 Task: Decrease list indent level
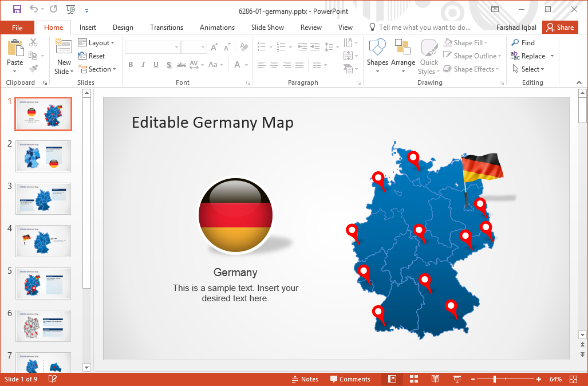click(302, 47)
